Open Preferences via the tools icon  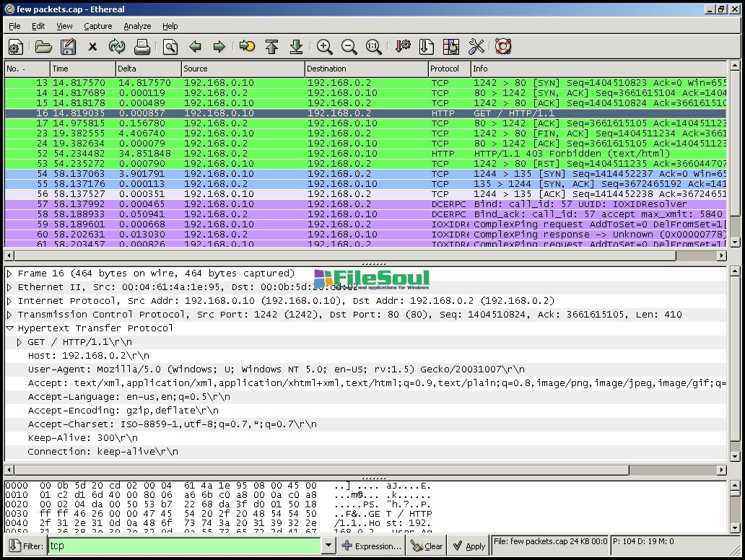pos(476,47)
